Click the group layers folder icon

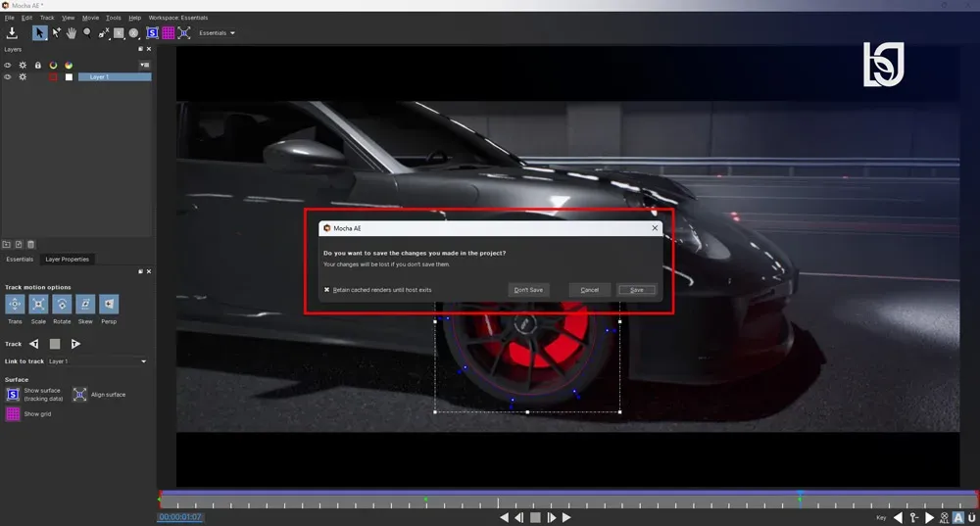pyautogui.click(x=6, y=244)
